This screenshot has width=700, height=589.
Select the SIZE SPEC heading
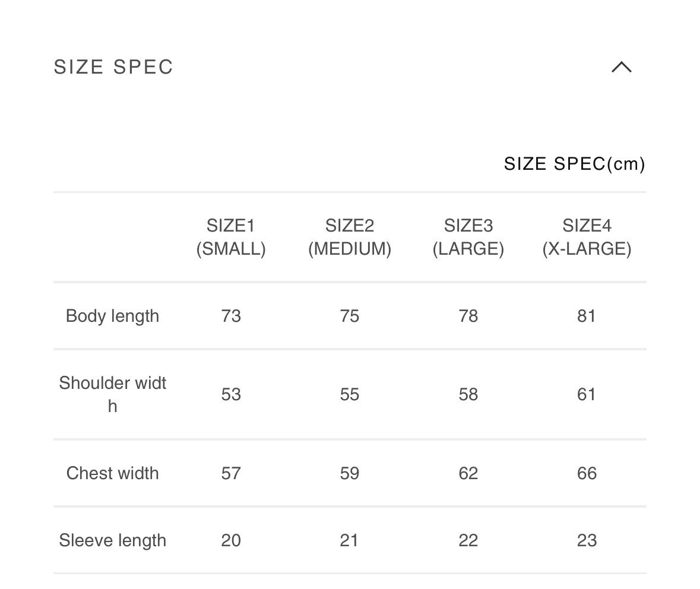(113, 67)
